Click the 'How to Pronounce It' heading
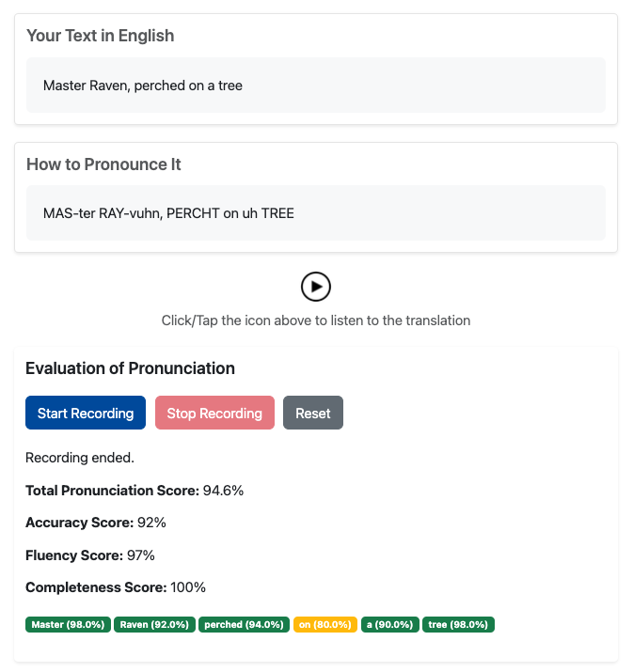Image resolution: width=633 pixels, height=672 pixels. coord(103,164)
